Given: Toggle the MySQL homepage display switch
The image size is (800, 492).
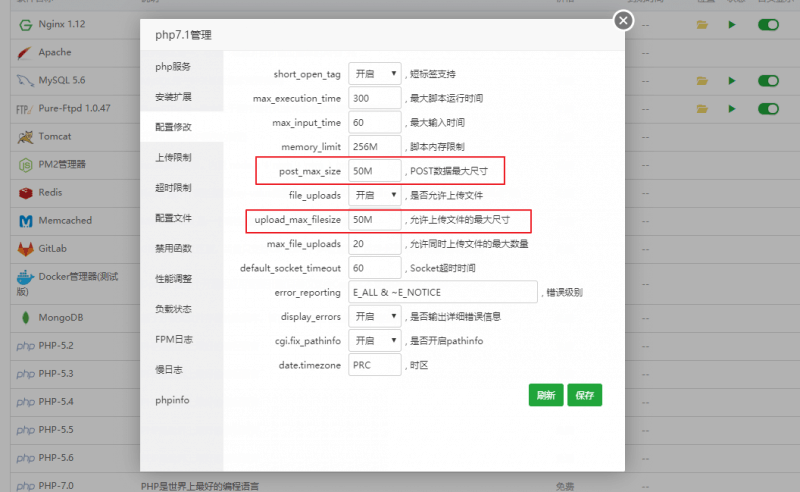Looking at the screenshot, I should click(x=768, y=81).
